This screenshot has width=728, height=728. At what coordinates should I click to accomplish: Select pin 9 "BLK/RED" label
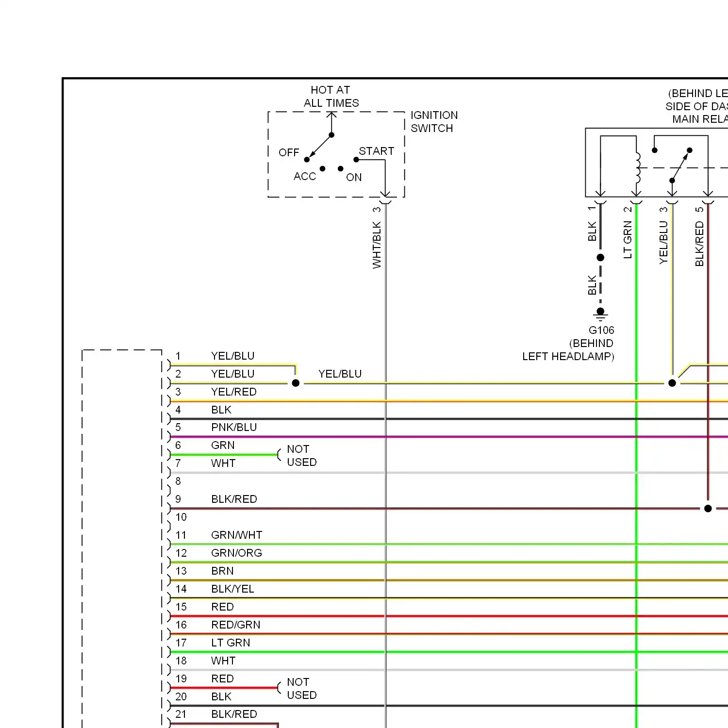click(234, 499)
